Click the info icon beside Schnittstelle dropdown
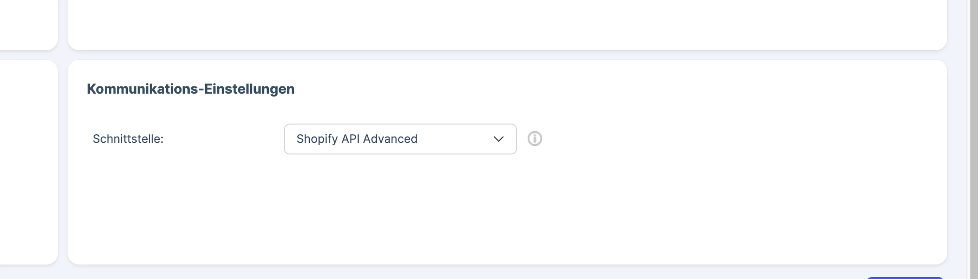The image size is (980, 279). pos(534,139)
